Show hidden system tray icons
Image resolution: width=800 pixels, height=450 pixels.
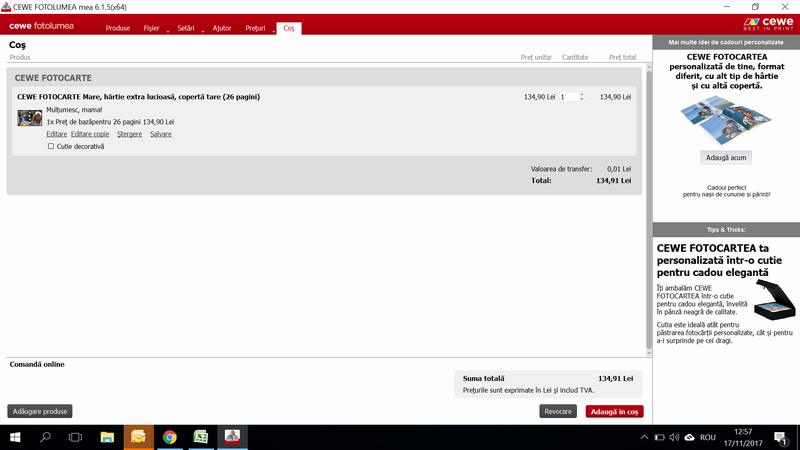[644, 437]
